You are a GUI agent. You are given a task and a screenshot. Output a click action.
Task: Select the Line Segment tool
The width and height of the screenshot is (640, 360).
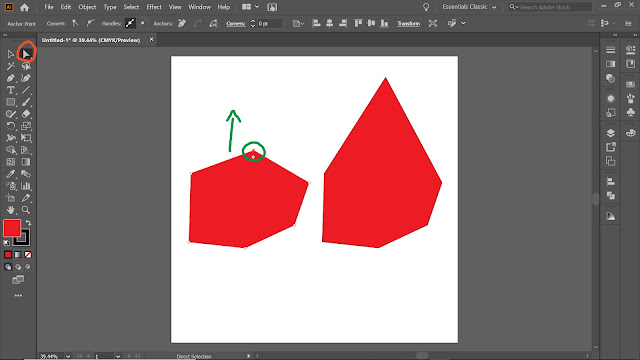coord(26,90)
